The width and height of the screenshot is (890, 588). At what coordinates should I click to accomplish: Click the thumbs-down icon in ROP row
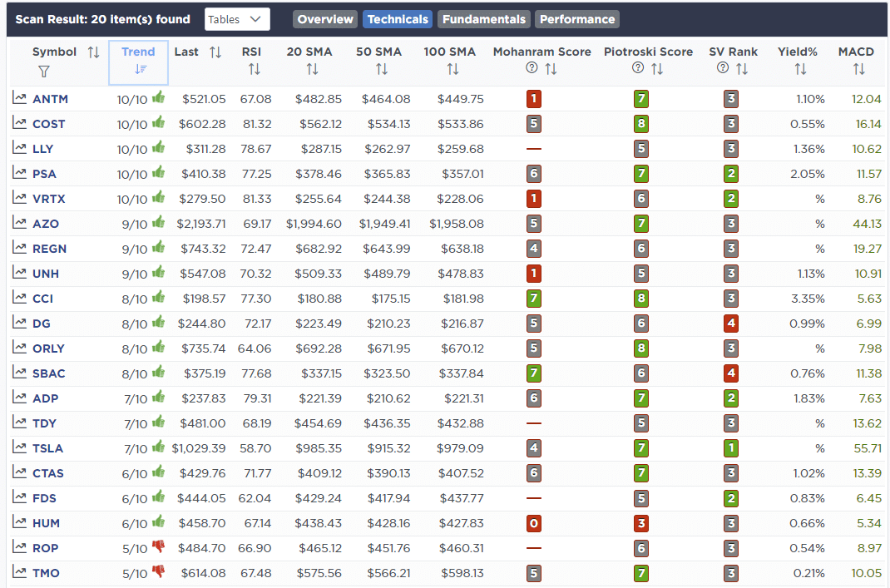coord(158,547)
